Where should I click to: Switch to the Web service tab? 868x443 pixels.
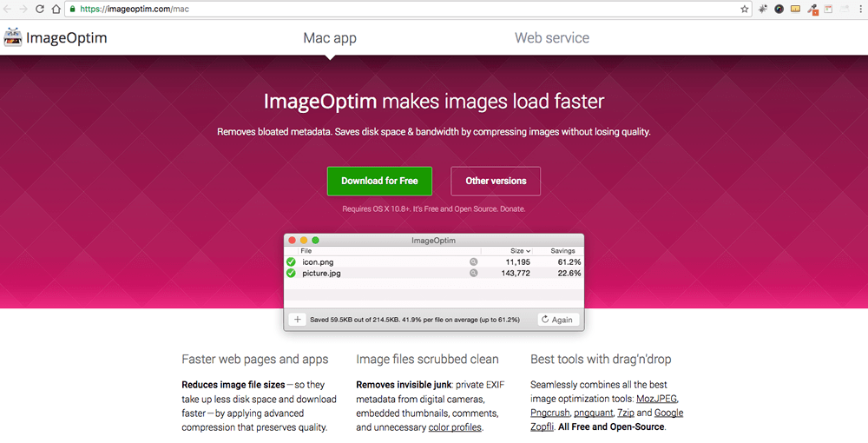pyautogui.click(x=552, y=37)
